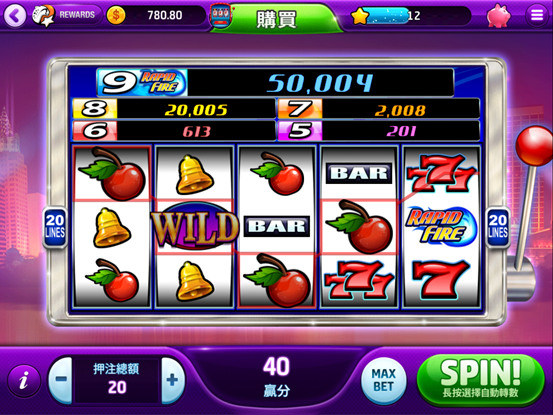Screen dimensions: 553x415
Task: Pull the red ball slot lever
Action: (x=533, y=146)
